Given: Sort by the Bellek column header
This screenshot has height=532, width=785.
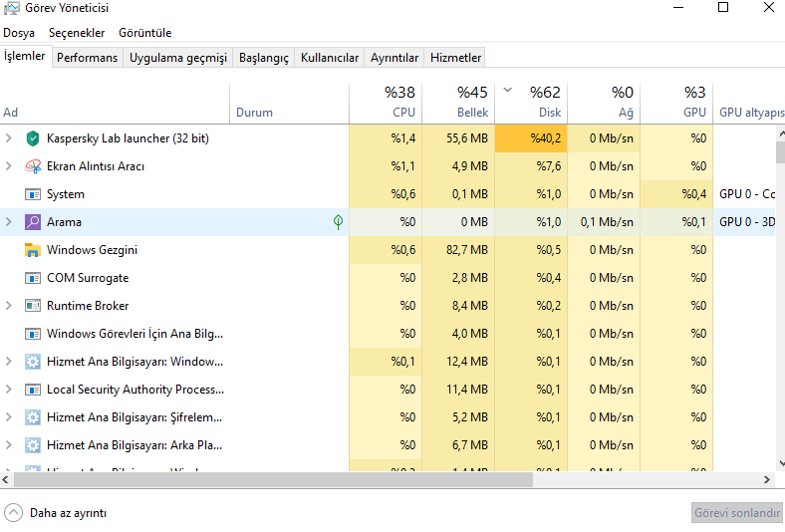Looking at the screenshot, I should (x=458, y=103).
